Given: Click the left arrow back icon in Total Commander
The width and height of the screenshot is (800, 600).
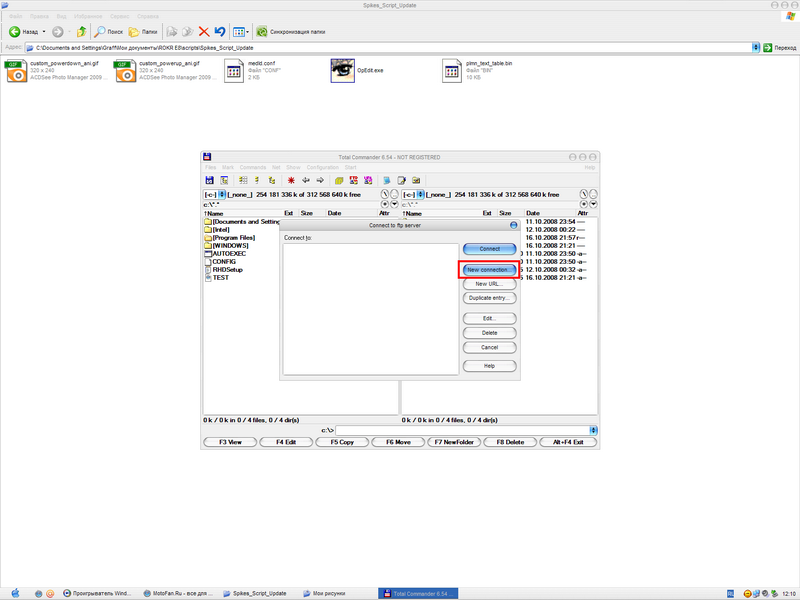Looking at the screenshot, I should [306, 180].
